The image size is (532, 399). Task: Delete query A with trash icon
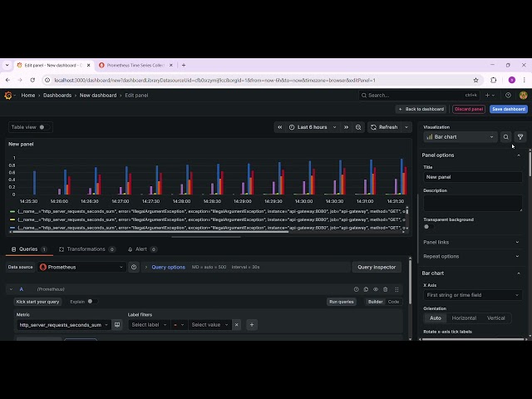coord(386,289)
